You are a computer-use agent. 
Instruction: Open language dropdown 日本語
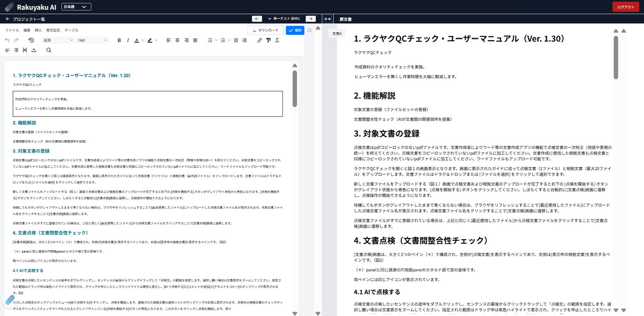pos(76,7)
